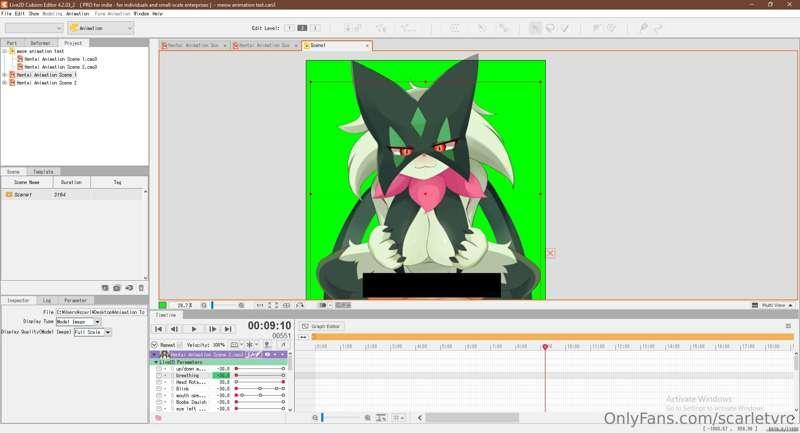Viewport: 800px width, 433px height.
Task: Open the Animation workspace mode dropdown
Action: [101, 28]
